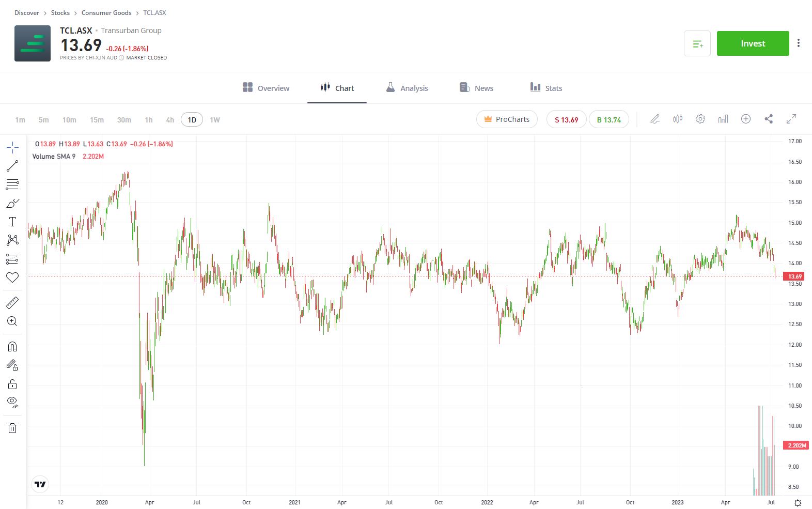Select the 15m timeframe
812x509 pixels.
pos(97,120)
